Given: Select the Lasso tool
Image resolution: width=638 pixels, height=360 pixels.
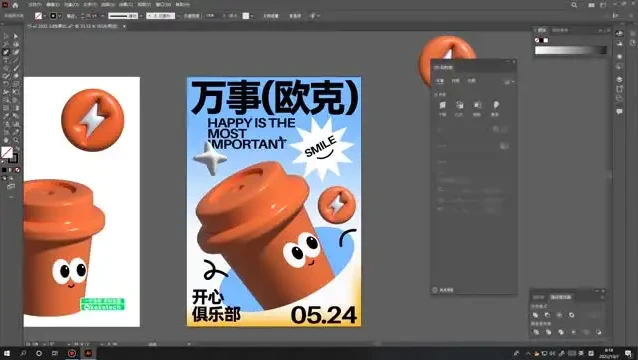Looking at the screenshot, I should pos(16,44).
